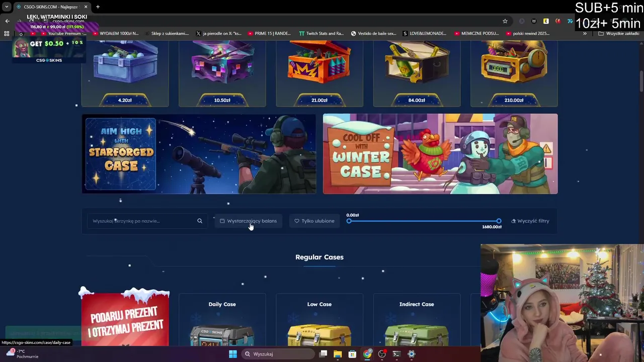644x362 pixels.
Task: Bookmark this page with the star icon
Action: (505, 21)
